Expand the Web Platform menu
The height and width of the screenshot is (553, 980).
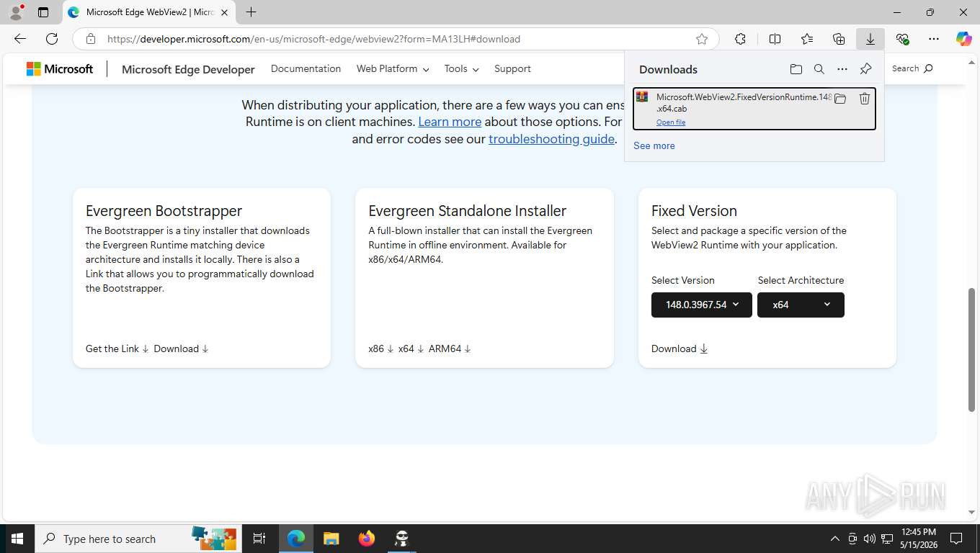click(x=393, y=68)
